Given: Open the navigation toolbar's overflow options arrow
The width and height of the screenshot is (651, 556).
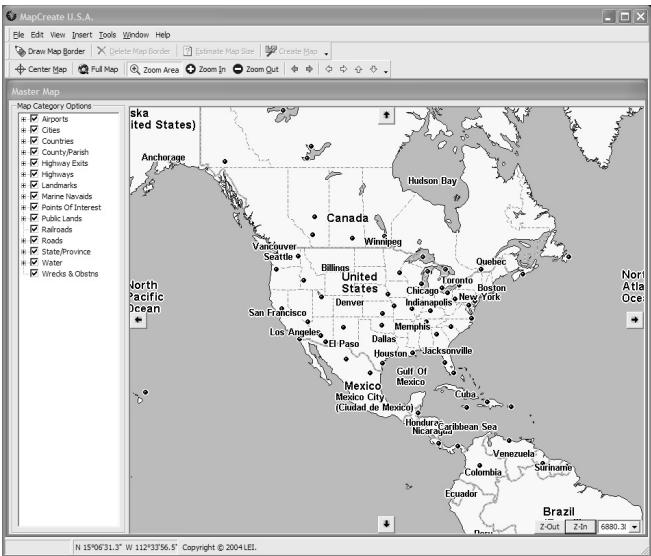Looking at the screenshot, I should pos(386,71).
